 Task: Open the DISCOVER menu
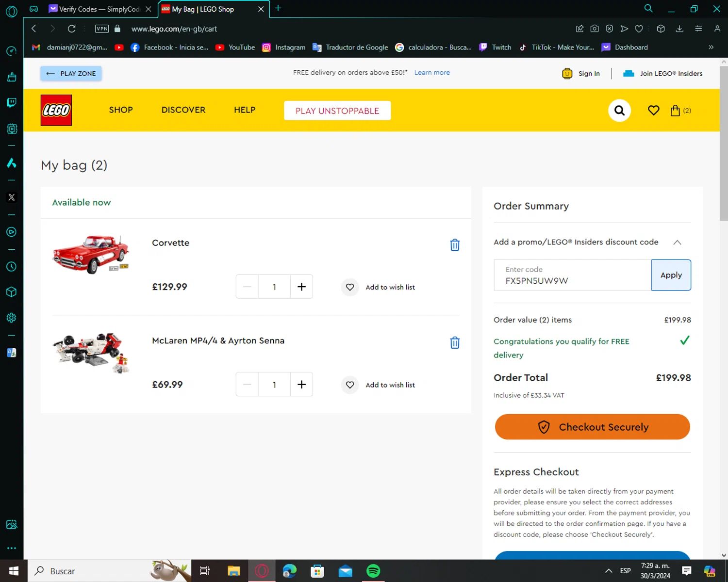coord(183,110)
